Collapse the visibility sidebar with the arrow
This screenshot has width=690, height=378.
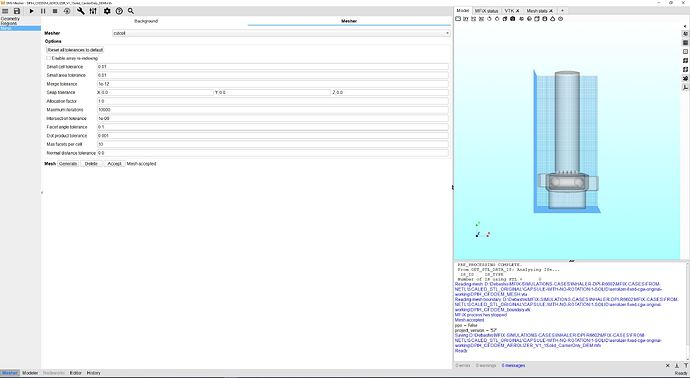(685, 26)
